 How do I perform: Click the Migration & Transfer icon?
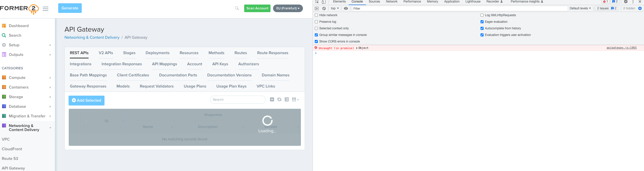coord(4,116)
